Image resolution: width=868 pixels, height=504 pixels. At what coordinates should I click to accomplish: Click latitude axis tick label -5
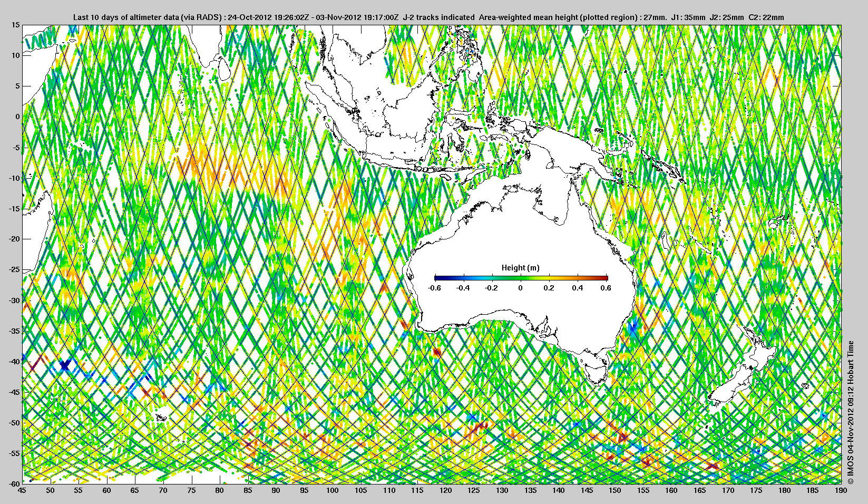16,148
